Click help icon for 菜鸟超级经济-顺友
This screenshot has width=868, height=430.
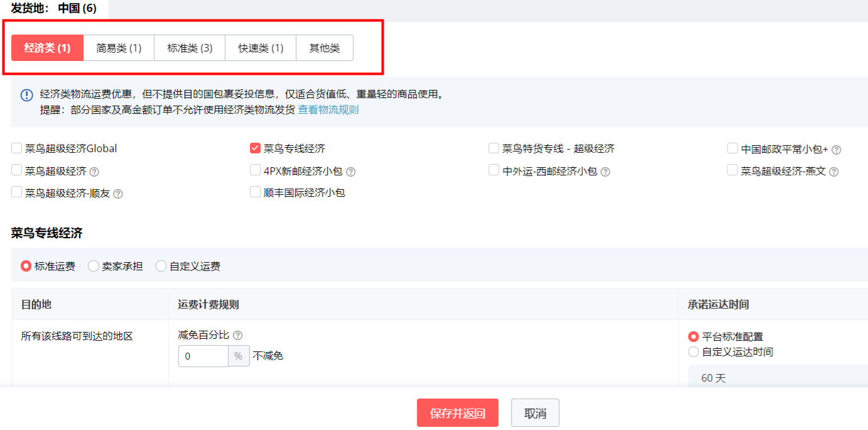pyautogui.click(x=117, y=192)
